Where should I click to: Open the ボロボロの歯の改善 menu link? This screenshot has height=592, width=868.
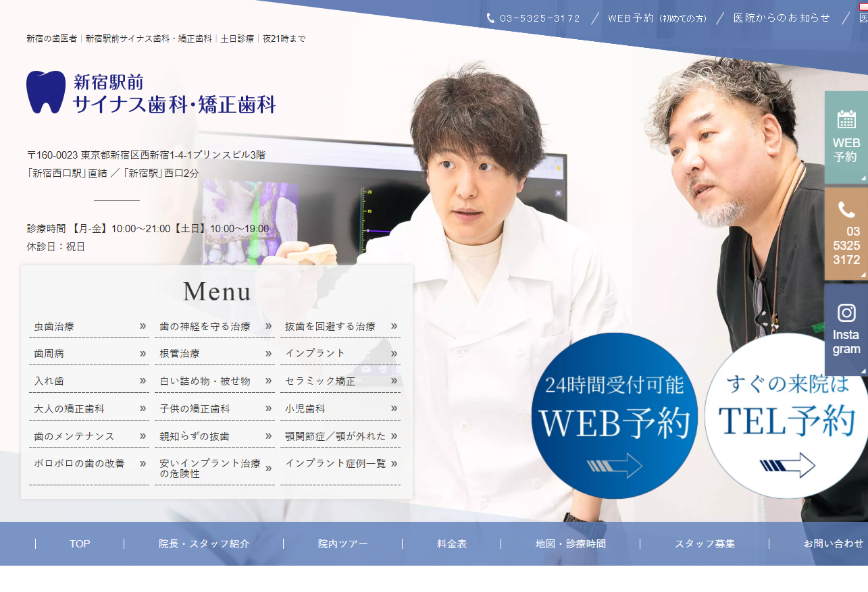pos(80,464)
